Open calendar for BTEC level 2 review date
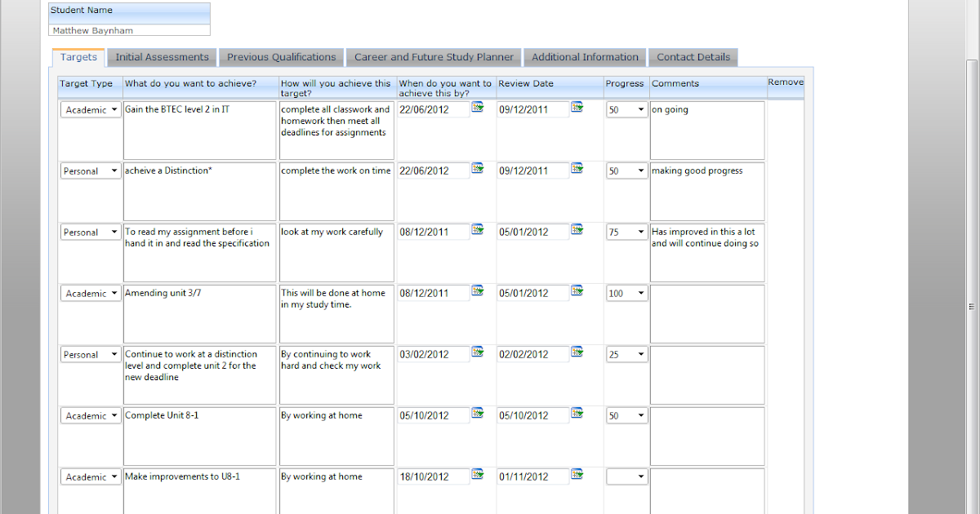980x514 pixels. click(x=577, y=107)
